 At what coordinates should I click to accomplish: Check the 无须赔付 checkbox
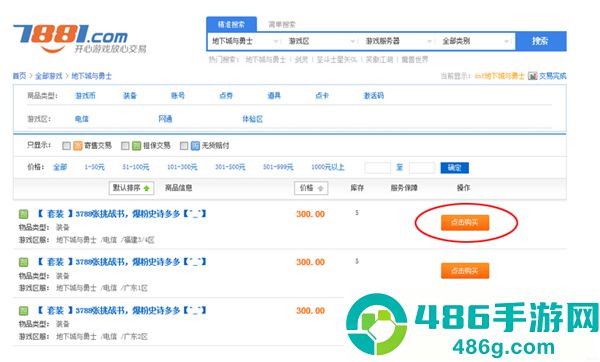[x=184, y=146]
